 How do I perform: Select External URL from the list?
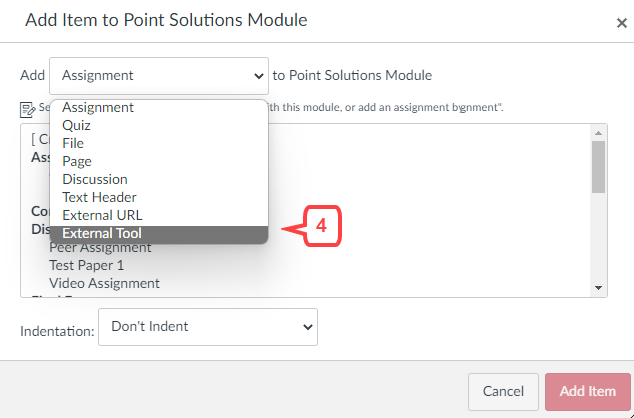coord(102,215)
